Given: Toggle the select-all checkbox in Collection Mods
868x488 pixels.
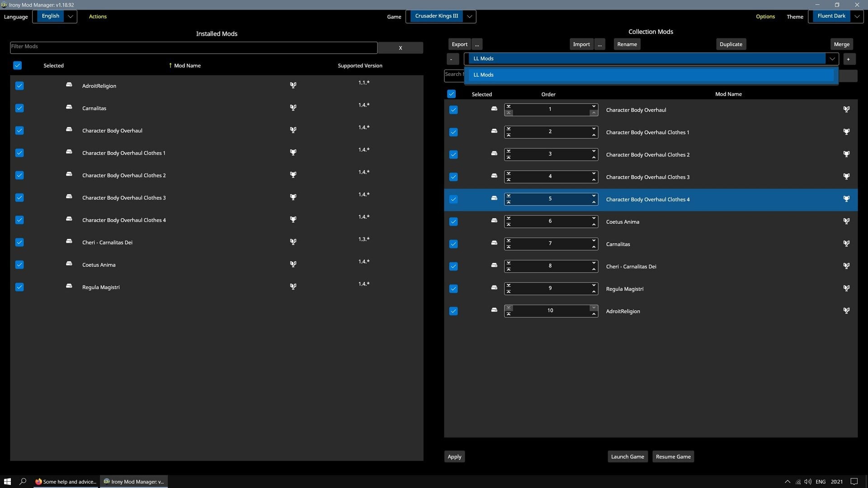Looking at the screenshot, I should [x=451, y=94].
